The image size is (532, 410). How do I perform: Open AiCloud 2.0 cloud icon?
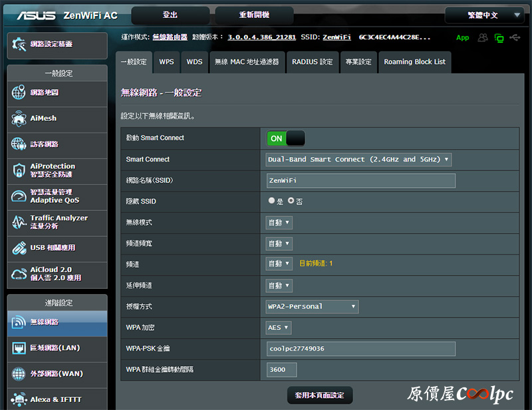19,274
